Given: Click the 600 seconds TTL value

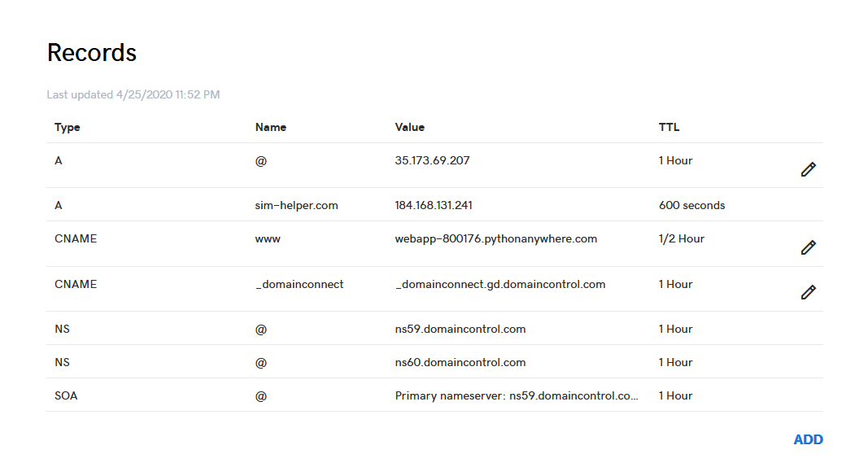Looking at the screenshot, I should point(691,205).
